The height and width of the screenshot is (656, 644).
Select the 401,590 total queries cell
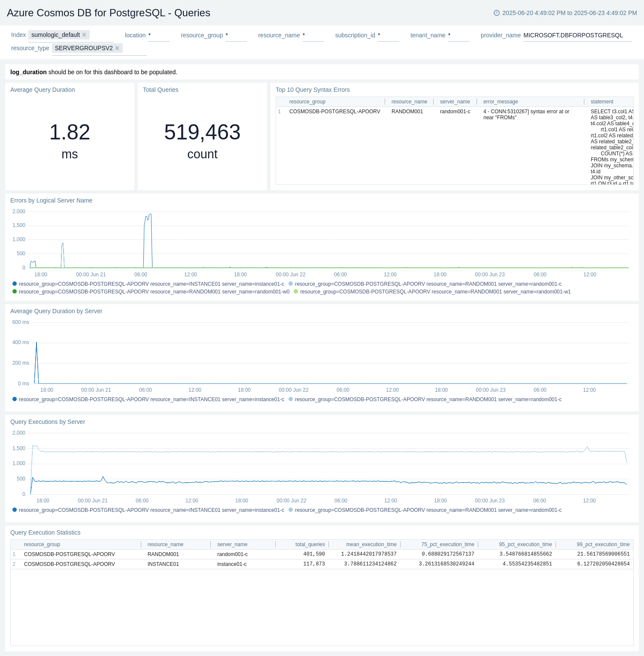(x=314, y=554)
